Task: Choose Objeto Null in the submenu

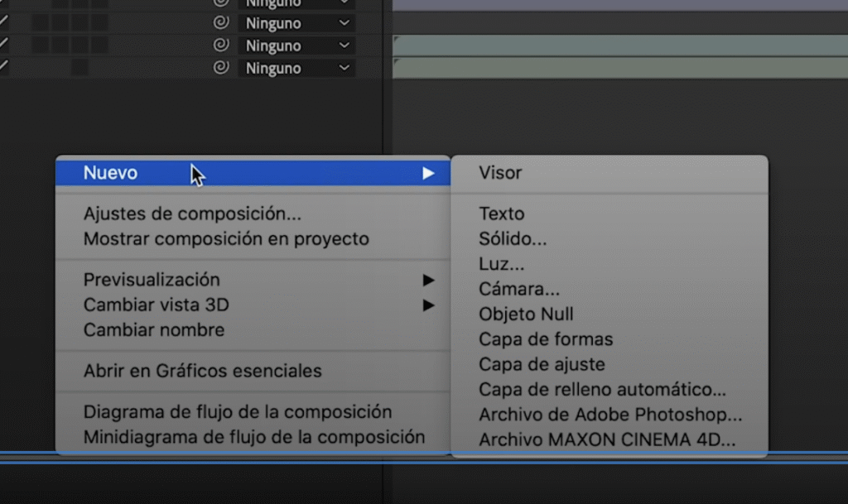Action: (x=526, y=314)
